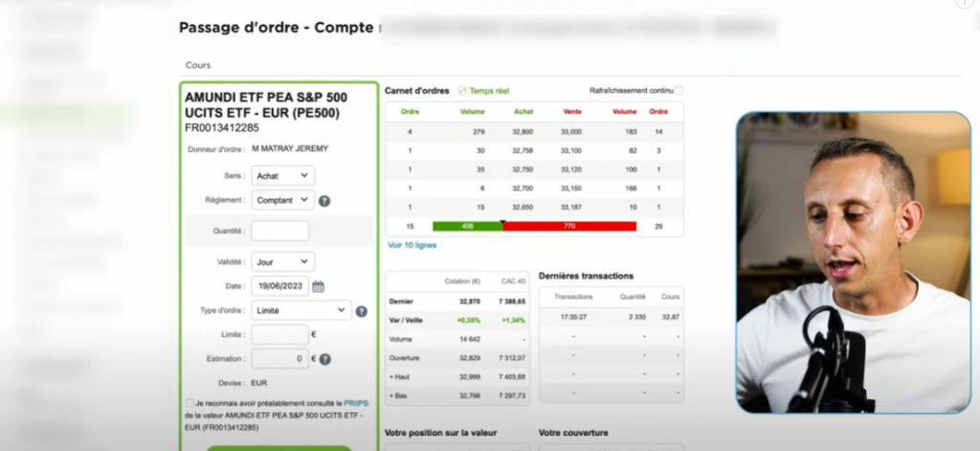Expand the Règlement dropdown showing Comptant
Viewport: 980px width, 451px height.
(282, 200)
